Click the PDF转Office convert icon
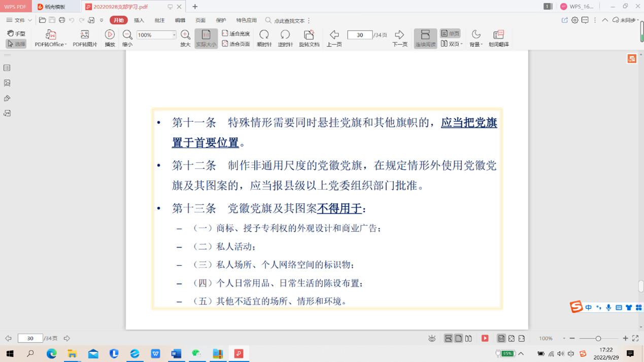 [50, 35]
